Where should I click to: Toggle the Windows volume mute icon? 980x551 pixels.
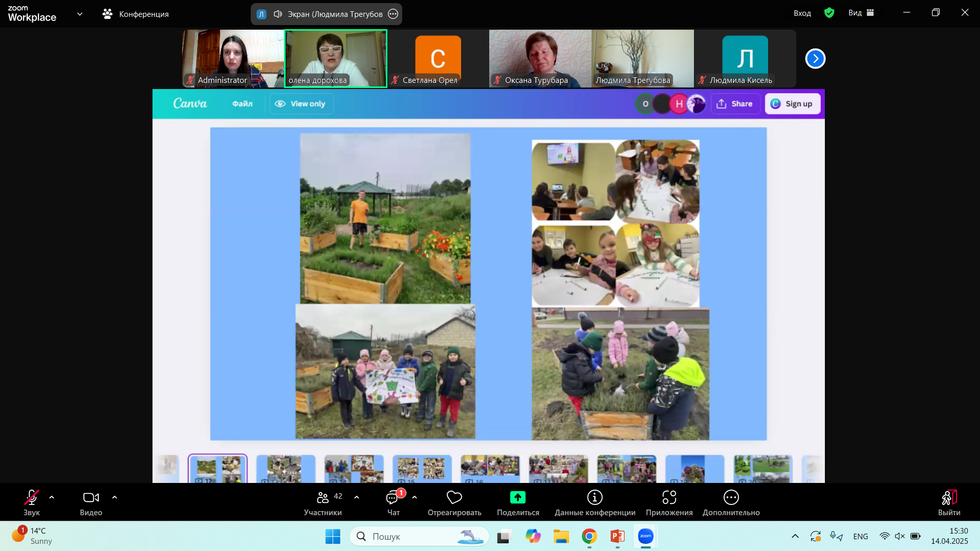click(x=899, y=536)
